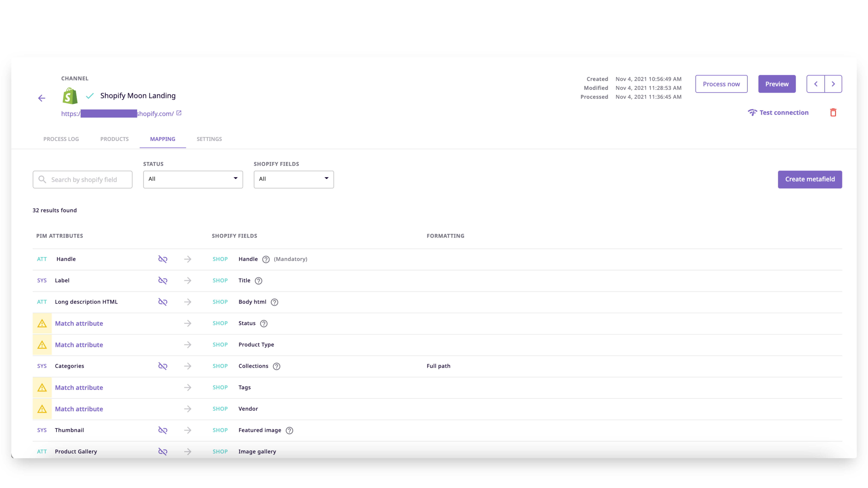Click the SHOPIFY FIELDS column header
868x488 pixels.
pos(234,236)
